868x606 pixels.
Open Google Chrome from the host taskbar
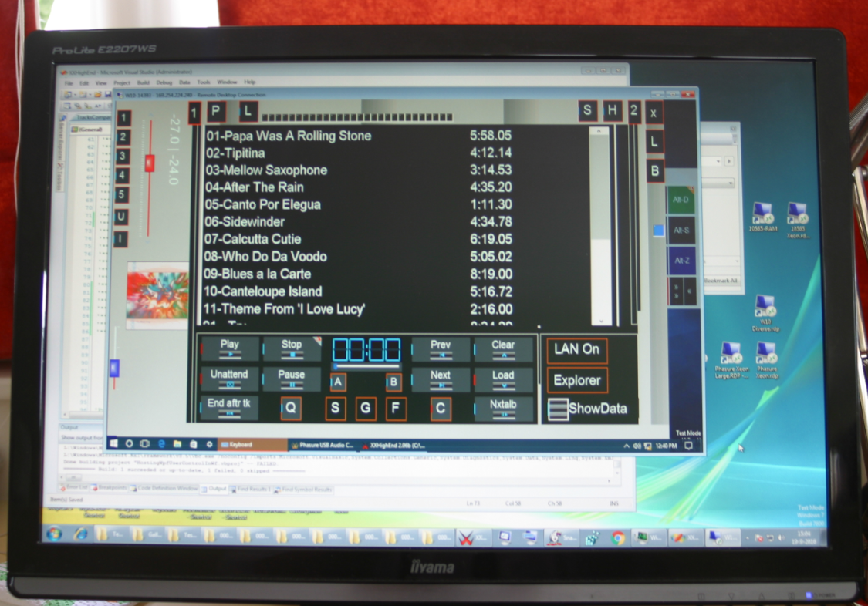[x=618, y=537]
